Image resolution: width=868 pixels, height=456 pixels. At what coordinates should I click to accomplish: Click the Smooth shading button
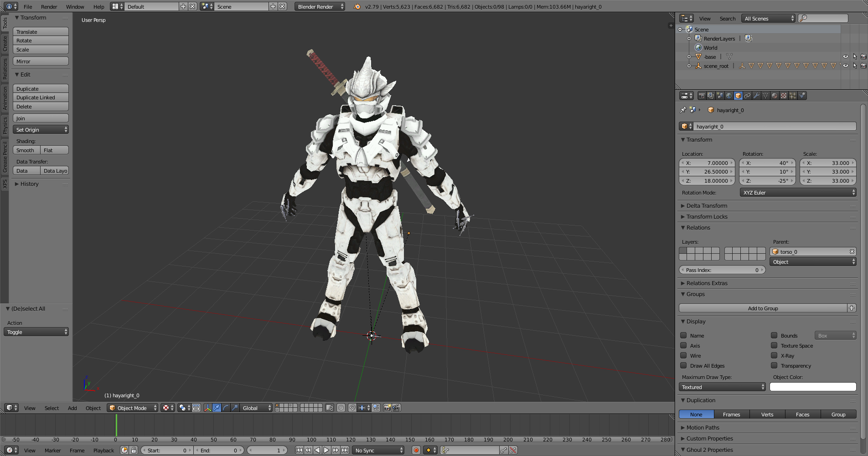point(26,150)
